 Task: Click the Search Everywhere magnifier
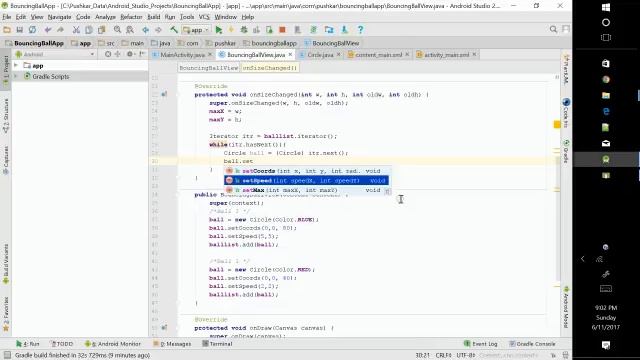pyautogui.click(x=553, y=29)
